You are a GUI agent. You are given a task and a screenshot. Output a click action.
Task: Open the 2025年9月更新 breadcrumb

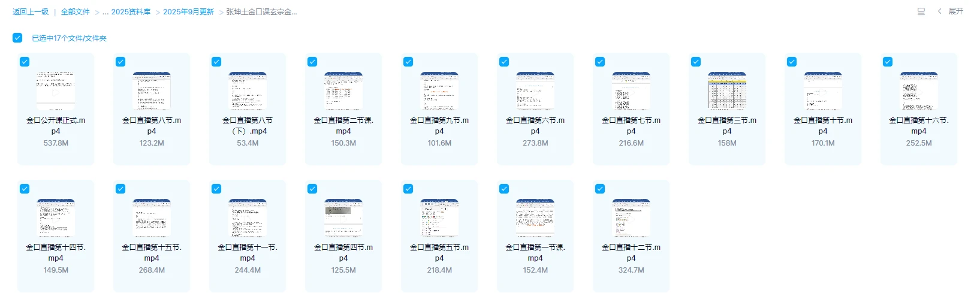coord(188,12)
